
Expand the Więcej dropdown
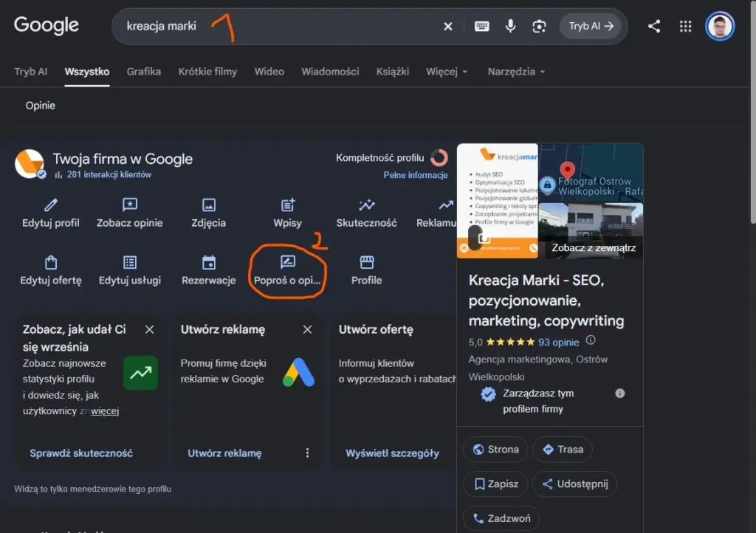coord(447,72)
